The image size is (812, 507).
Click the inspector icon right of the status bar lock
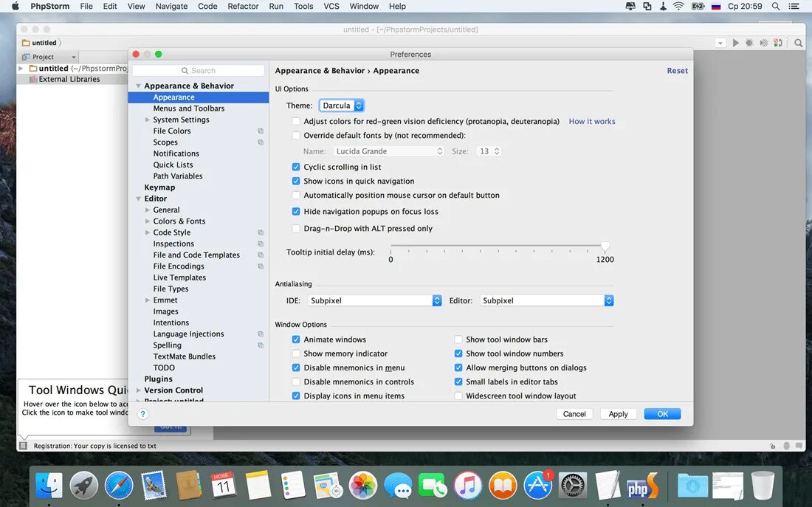787,446
